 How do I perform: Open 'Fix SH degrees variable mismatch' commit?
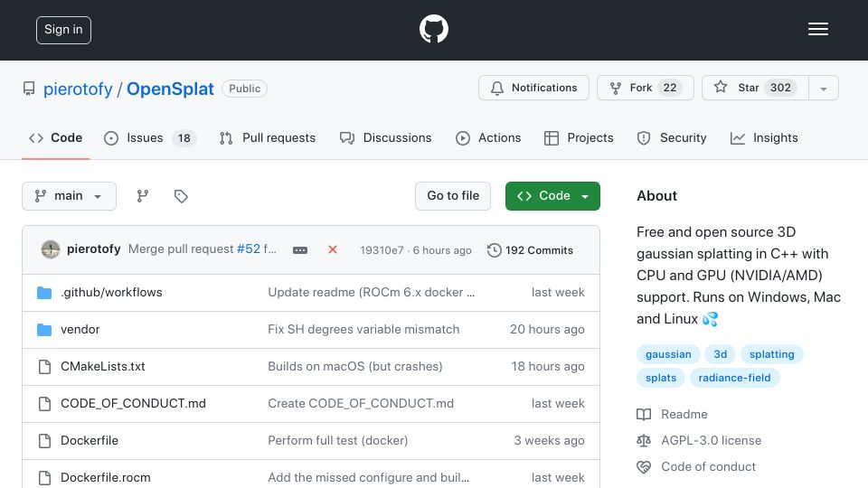coord(363,329)
